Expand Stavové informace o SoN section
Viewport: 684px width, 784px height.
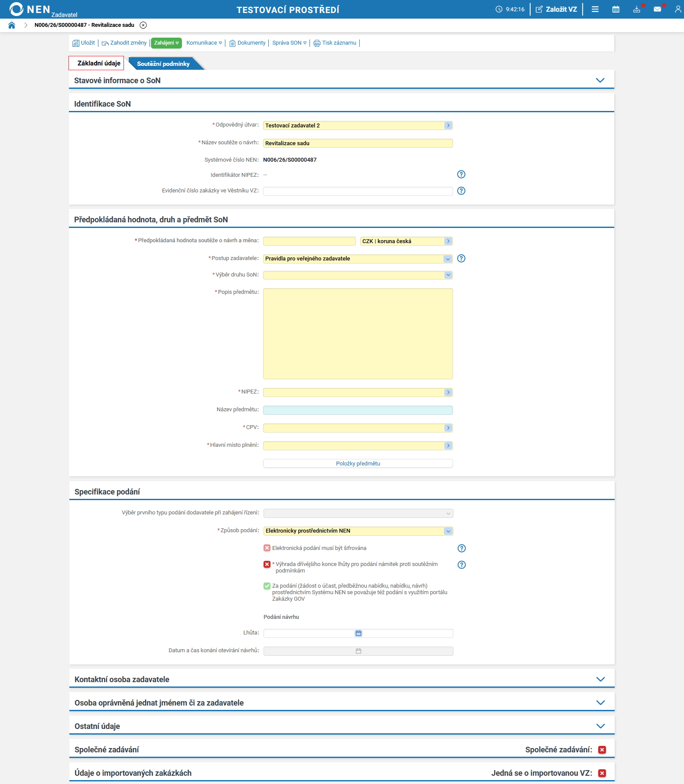pos(600,80)
